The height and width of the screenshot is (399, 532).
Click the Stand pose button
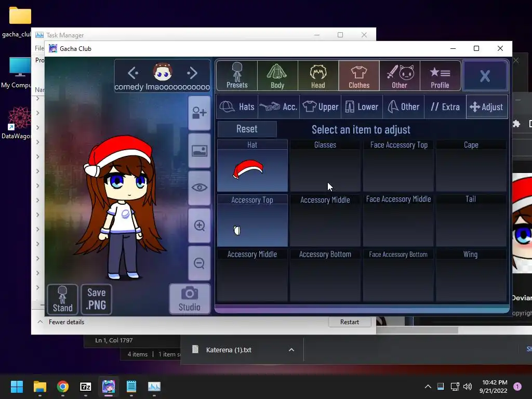point(62,299)
